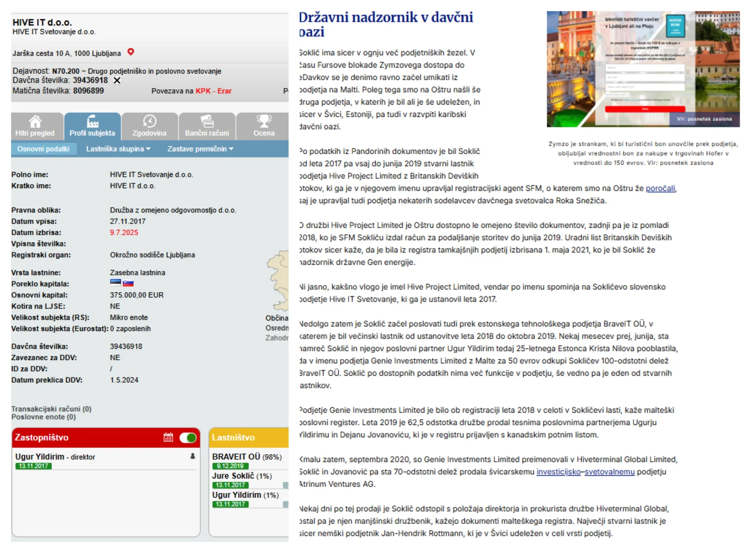Click the 13.11.2017 date badge under direktor
The height and width of the screenshot is (553, 756).
pos(33,466)
